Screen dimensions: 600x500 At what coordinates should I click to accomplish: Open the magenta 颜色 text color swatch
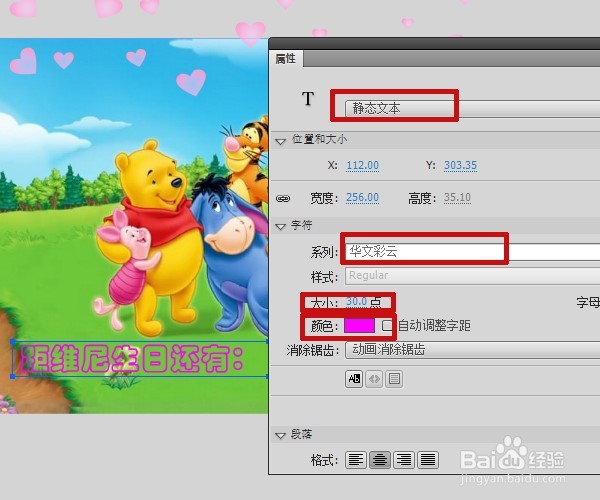tap(359, 326)
